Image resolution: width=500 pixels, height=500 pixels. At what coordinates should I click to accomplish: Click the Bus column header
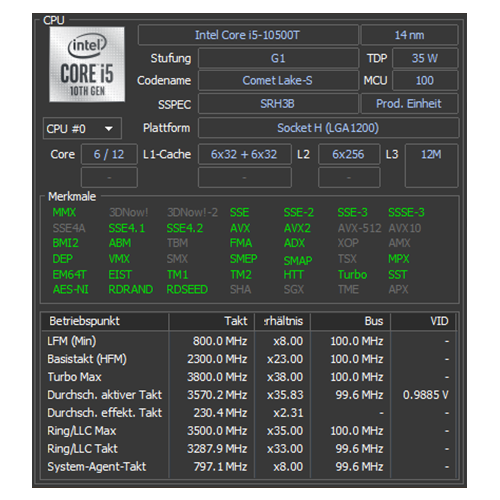pyautogui.click(x=350, y=321)
